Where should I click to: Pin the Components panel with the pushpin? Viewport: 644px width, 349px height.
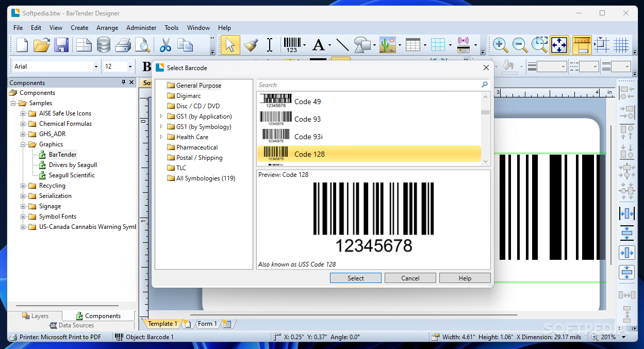pos(123,82)
